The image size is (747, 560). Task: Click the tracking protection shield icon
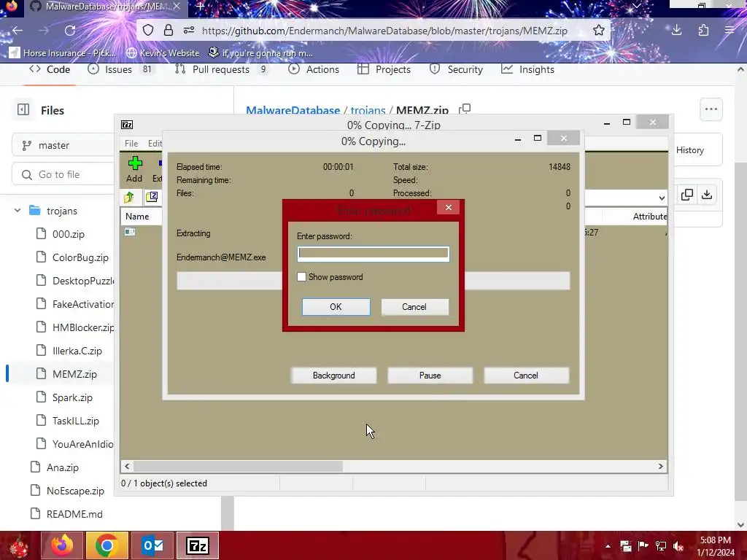coord(148,31)
